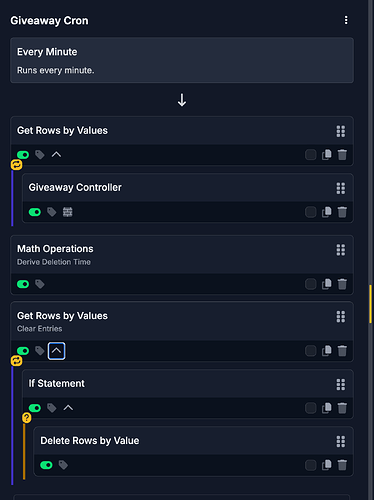Collapse the first Get Rows by Values block

point(56,155)
